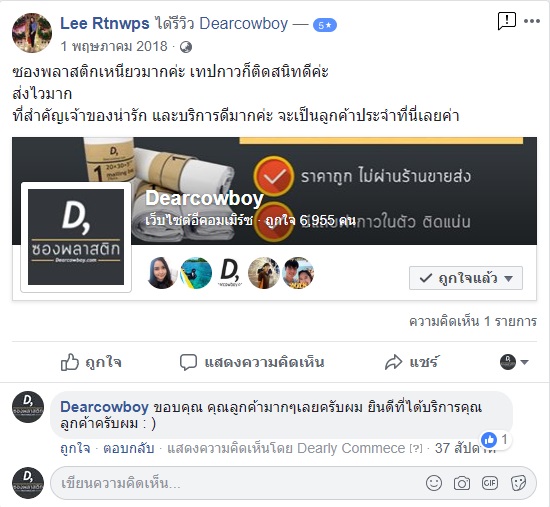The height and width of the screenshot is (507, 550).
Task: Open the report post flag icon
Action: pyautogui.click(x=507, y=21)
